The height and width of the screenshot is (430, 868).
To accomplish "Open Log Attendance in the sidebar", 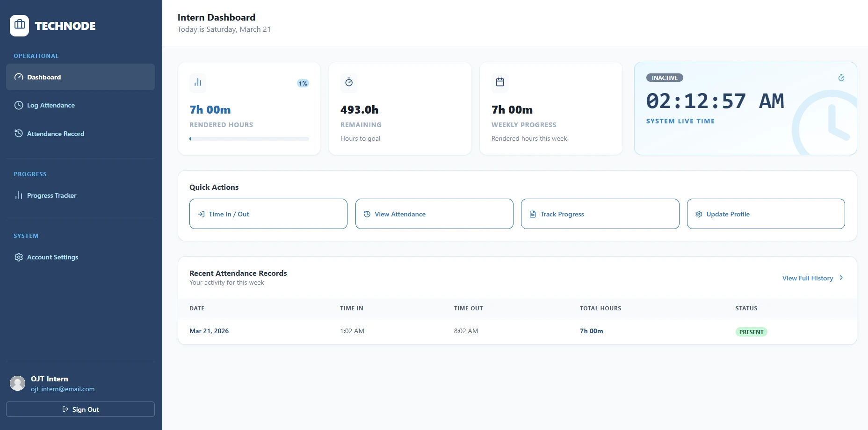I will 80,105.
